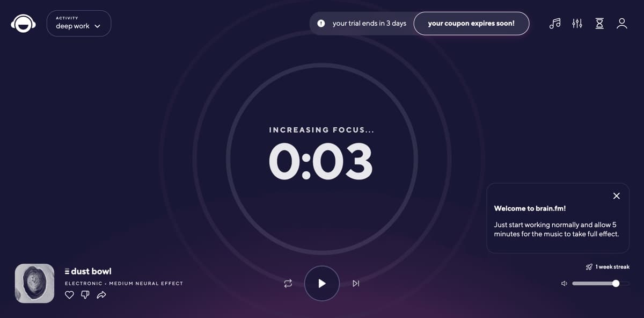644x318 pixels.
Task: Click the trial ends in 3 days notice
Action: (369, 24)
